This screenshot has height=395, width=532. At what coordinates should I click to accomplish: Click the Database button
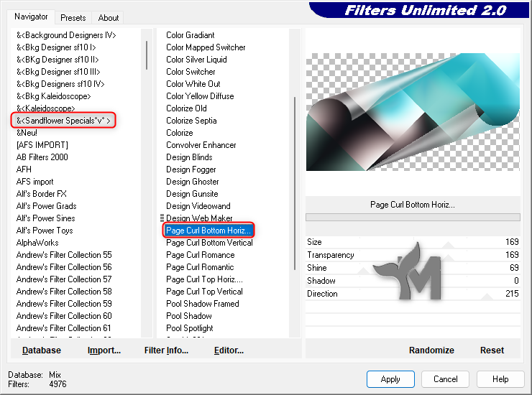42,350
